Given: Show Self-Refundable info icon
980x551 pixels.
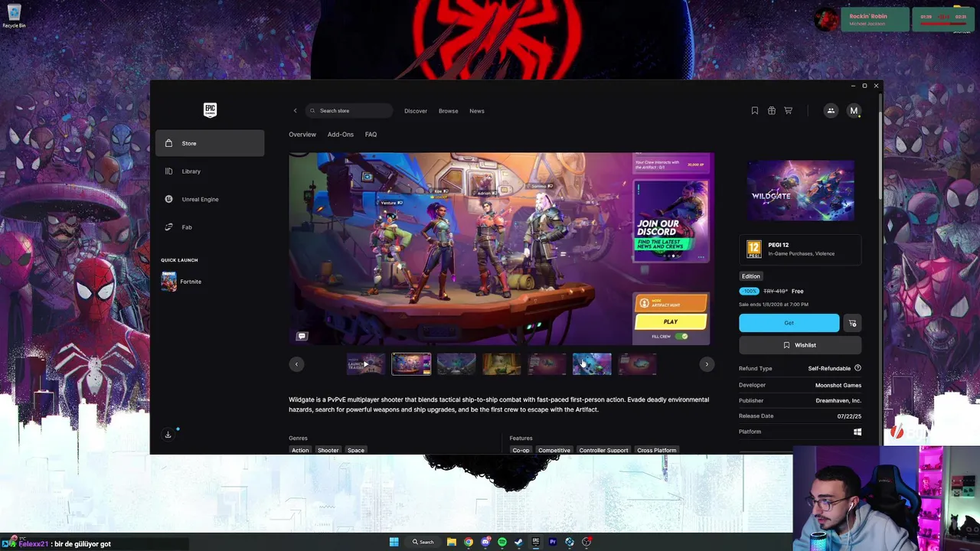Looking at the screenshot, I should click(857, 368).
